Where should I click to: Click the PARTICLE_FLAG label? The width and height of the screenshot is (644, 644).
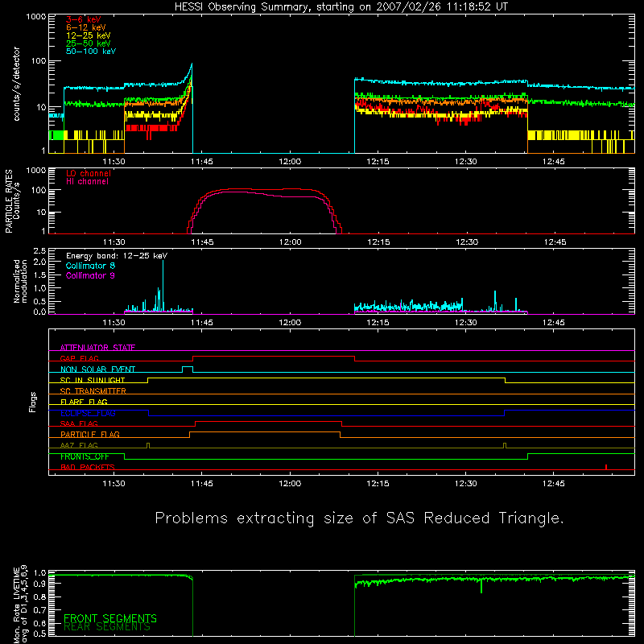click(90, 434)
